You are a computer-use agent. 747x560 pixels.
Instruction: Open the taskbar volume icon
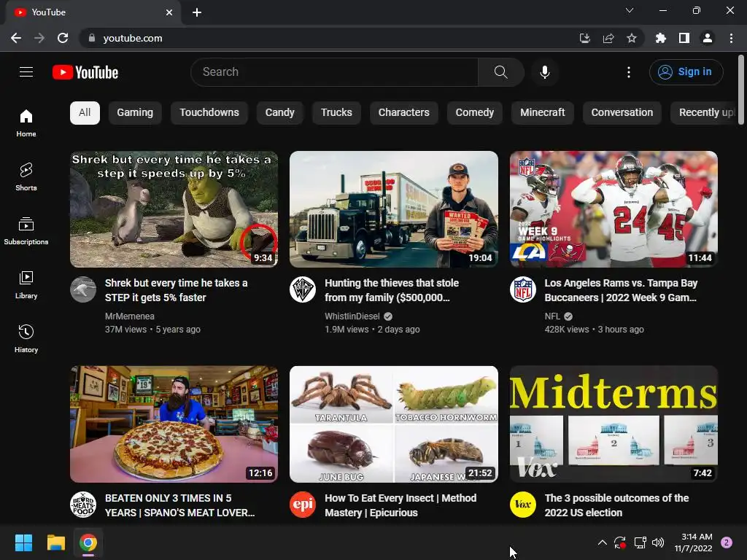coord(658,542)
